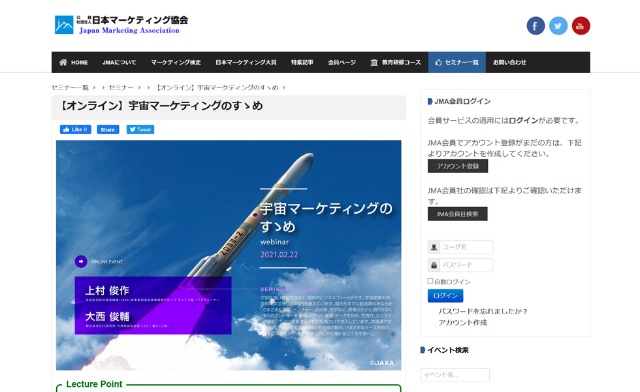Open the アカウント作成 link

pos(462,323)
